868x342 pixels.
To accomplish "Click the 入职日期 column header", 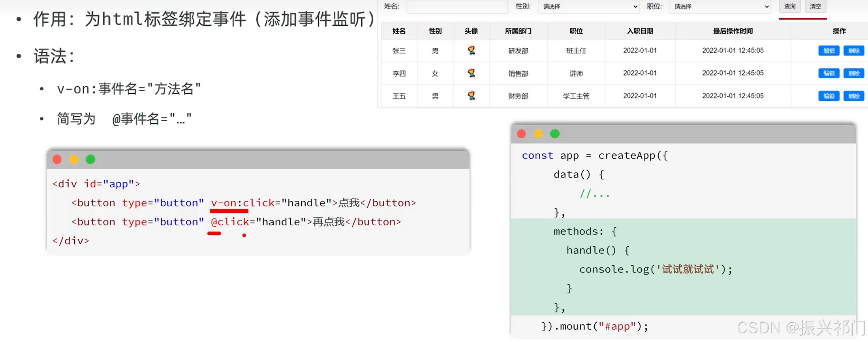I will pos(640,31).
